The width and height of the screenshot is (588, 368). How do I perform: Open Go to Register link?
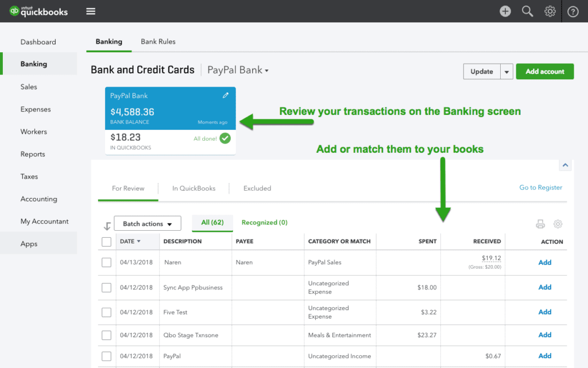[540, 187]
